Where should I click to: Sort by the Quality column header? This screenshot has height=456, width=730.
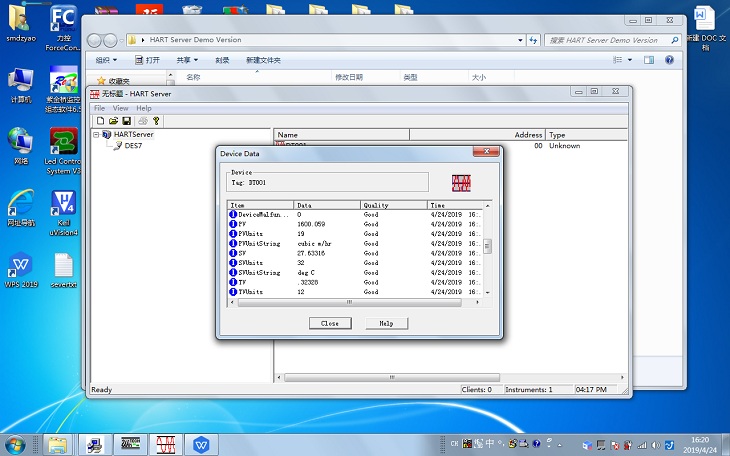coord(394,205)
